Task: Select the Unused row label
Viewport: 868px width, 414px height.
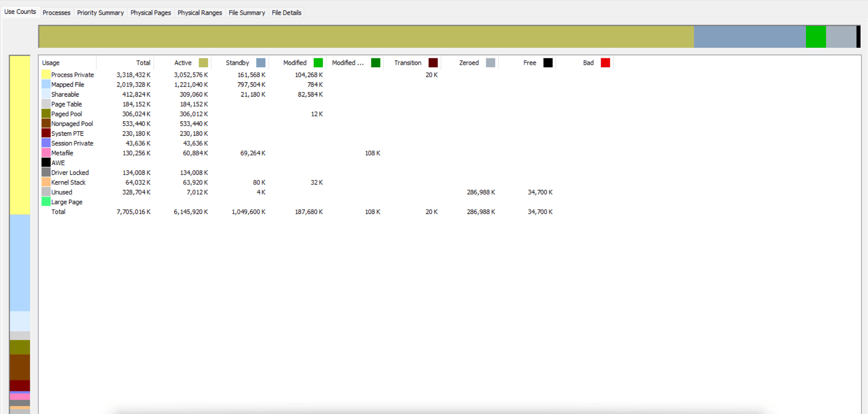Action: coord(62,192)
